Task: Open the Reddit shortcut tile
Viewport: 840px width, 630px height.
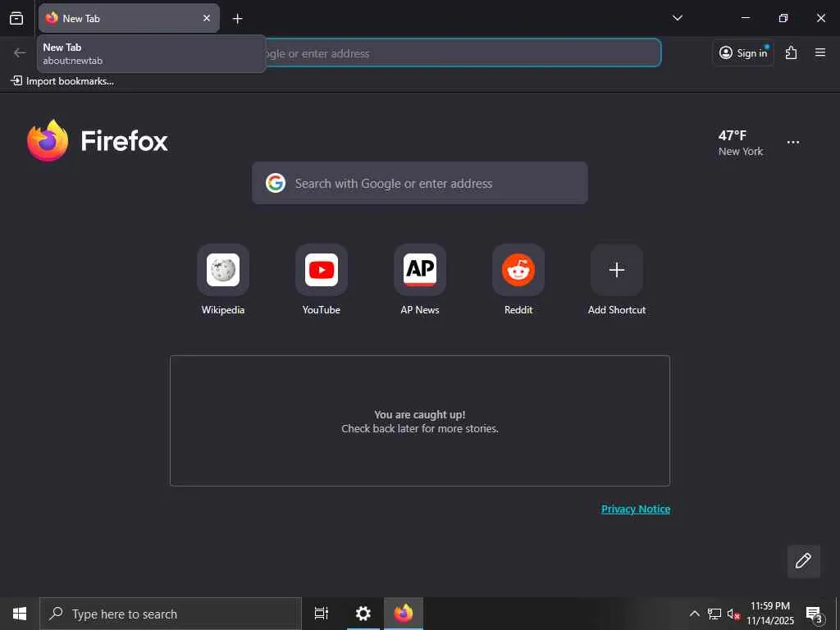Action: point(518,270)
